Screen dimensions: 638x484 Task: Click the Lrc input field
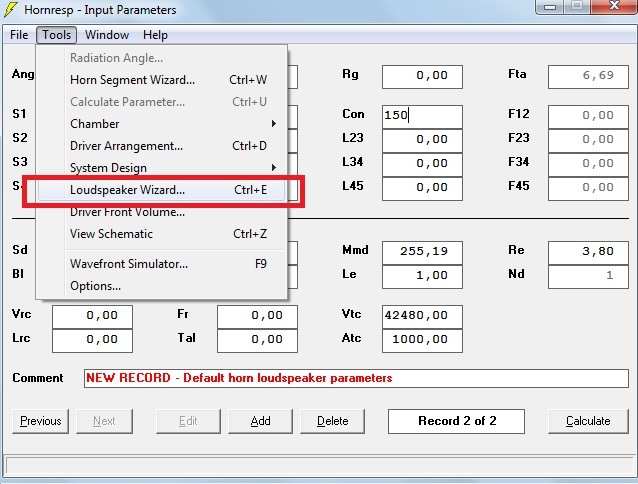[x=92, y=341]
